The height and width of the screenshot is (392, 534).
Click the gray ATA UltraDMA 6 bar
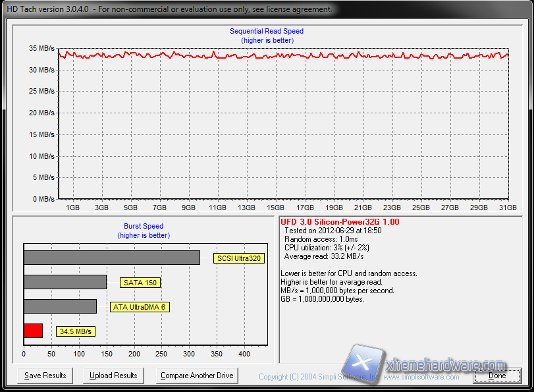coord(60,306)
